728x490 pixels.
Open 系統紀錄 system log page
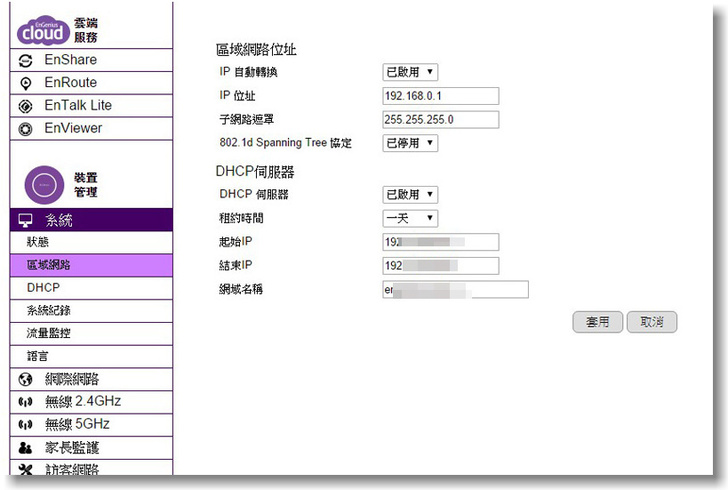(x=91, y=310)
